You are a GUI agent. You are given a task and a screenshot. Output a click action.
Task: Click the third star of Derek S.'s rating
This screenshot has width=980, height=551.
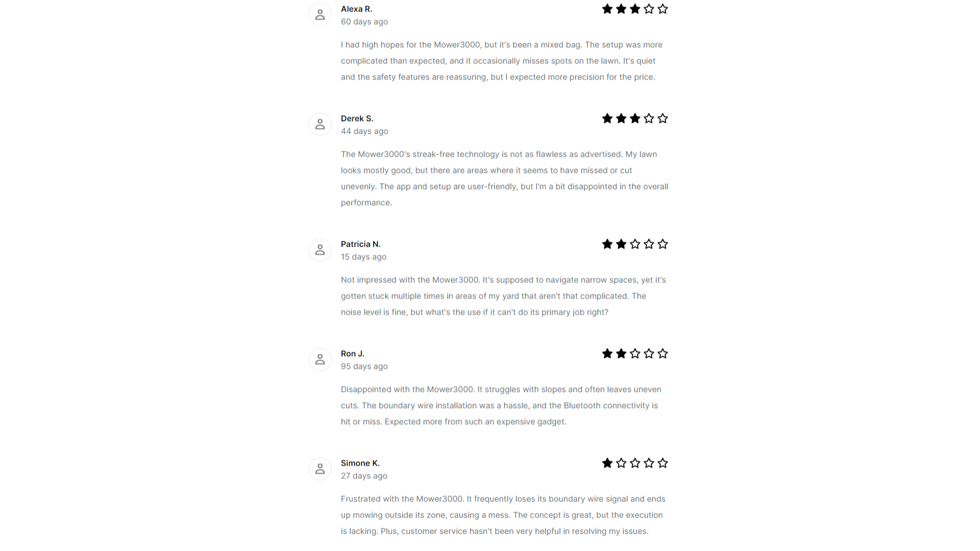click(635, 119)
